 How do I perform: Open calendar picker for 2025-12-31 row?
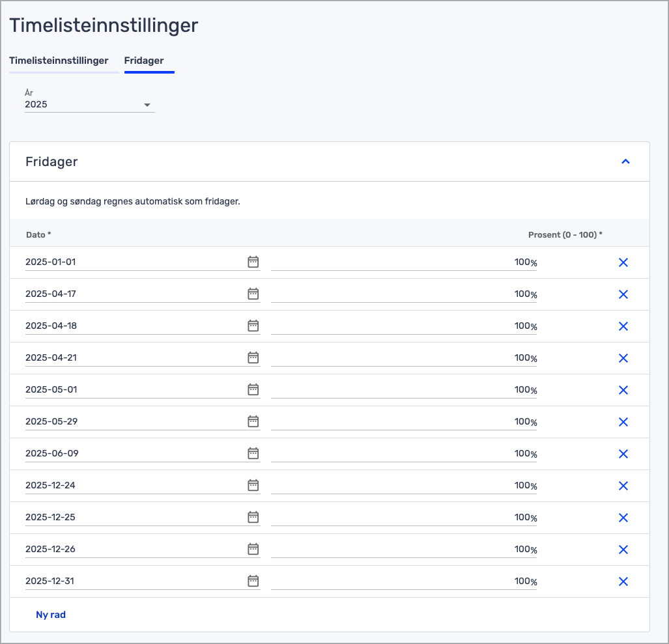pos(253,581)
